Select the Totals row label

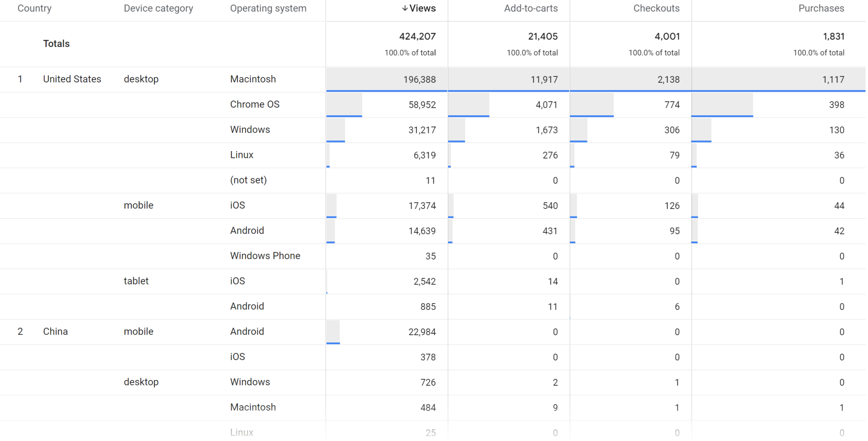tap(57, 44)
